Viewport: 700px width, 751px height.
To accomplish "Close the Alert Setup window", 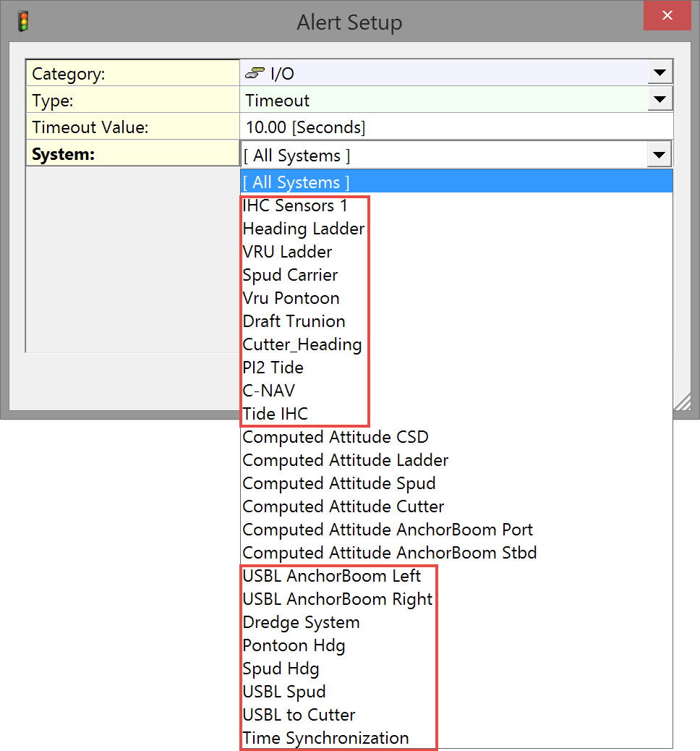I will pos(667,16).
